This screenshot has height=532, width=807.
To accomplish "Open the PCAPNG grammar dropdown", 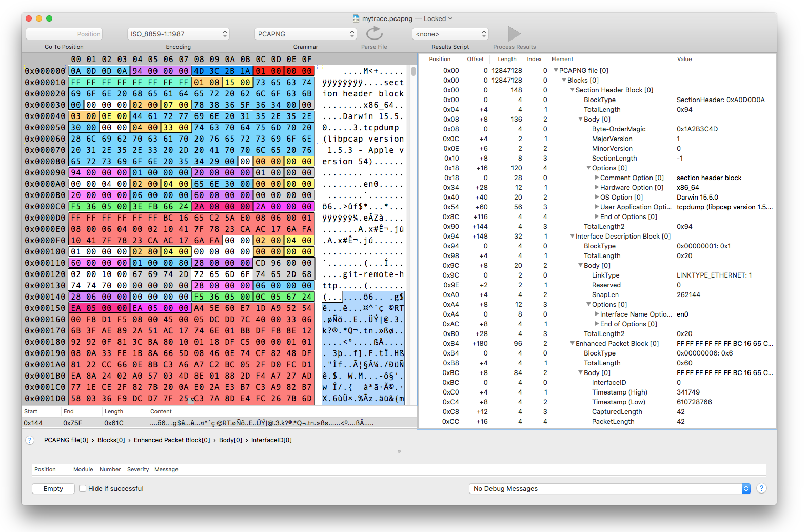I will [x=305, y=34].
